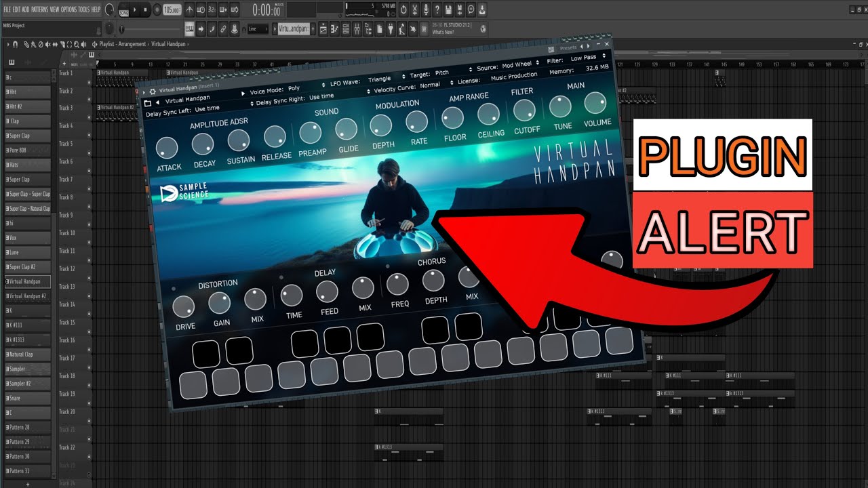The height and width of the screenshot is (488, 868).
Task: Open the EDIT menu
Action: (17, 9)
